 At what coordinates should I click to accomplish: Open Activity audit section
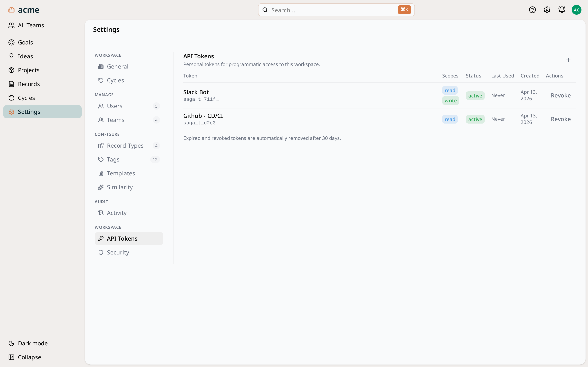coord(117,213)
